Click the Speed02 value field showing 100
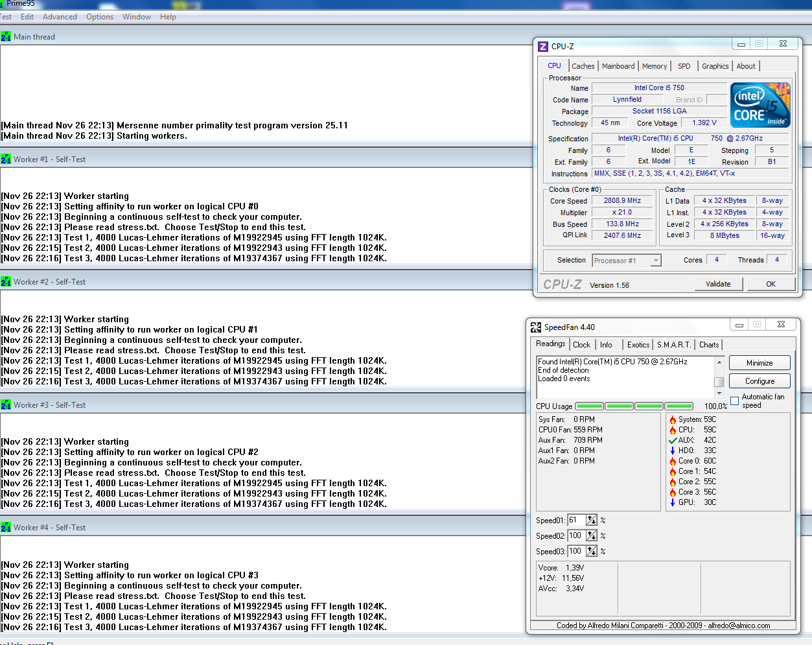The image size is (812, 645). (577, 536)
